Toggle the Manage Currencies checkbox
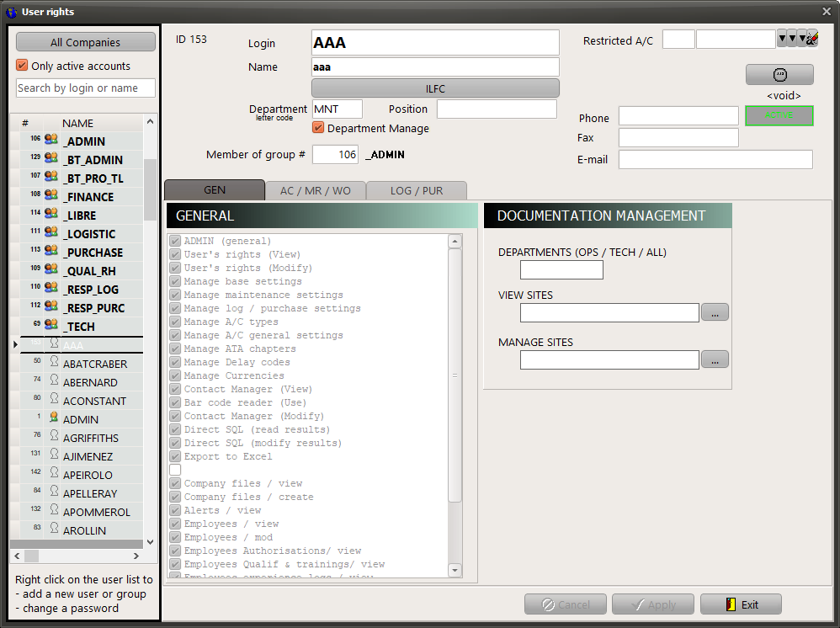Image resolution: width=840 pixels, height=628 pixels. click(175, 375)
